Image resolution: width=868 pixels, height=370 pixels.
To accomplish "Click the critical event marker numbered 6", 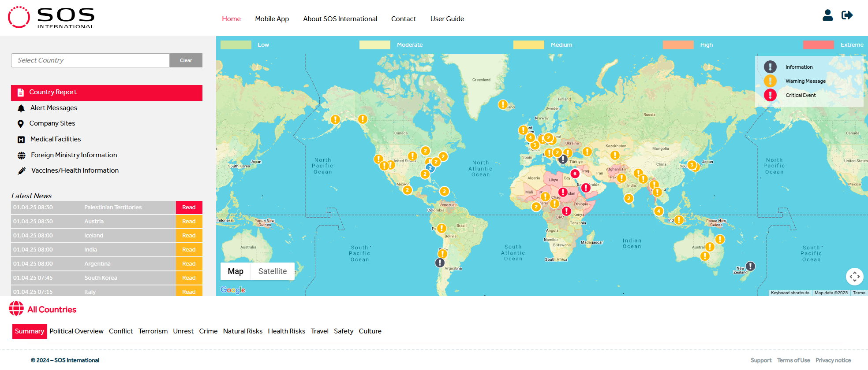I will [x=575, y=174].
